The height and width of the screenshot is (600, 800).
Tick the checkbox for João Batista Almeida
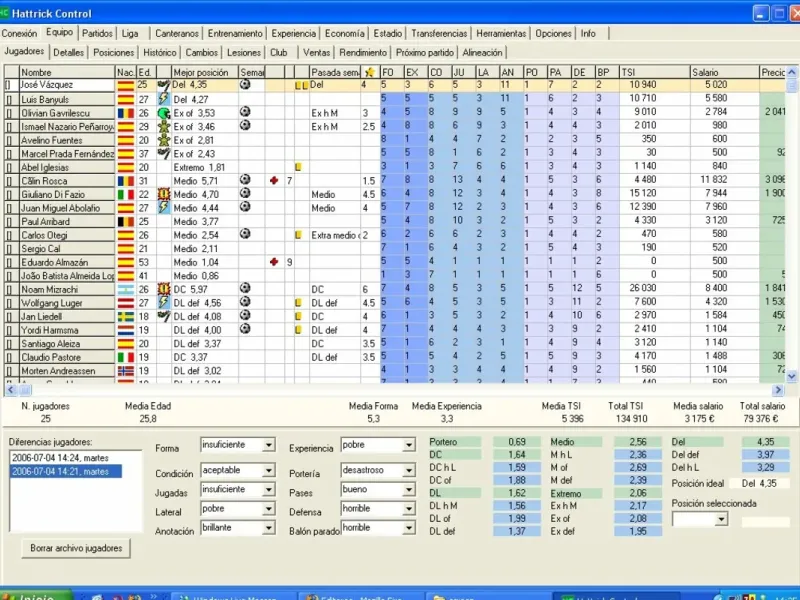point(8,276)
